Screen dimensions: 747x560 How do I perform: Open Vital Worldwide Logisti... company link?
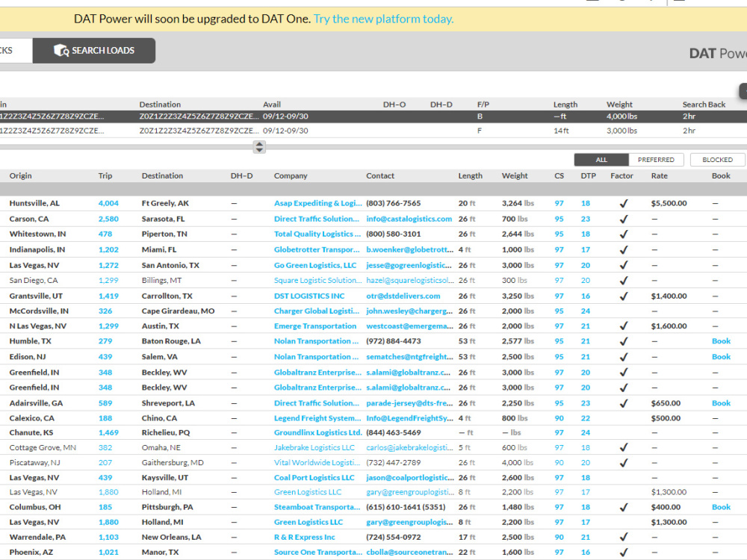coord(317,463)
